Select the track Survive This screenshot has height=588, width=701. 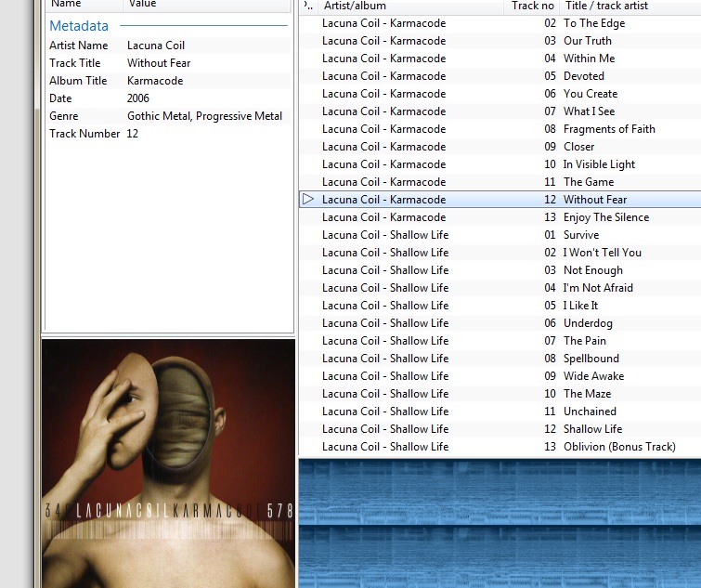click(500, 235)
